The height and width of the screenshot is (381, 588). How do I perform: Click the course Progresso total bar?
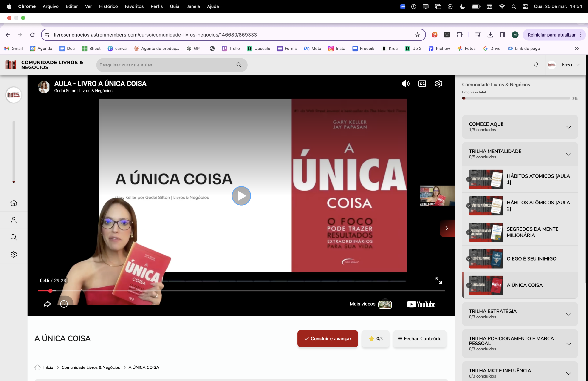[x=516, y=98]
